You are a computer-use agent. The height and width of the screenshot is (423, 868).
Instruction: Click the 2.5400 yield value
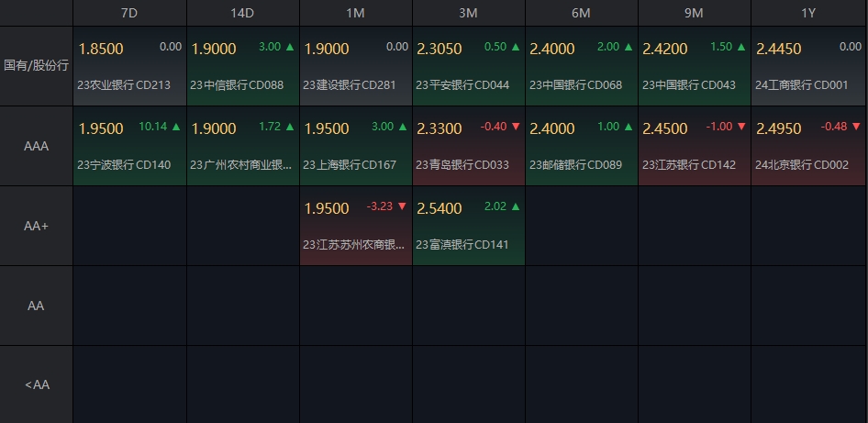click(439, 208)
